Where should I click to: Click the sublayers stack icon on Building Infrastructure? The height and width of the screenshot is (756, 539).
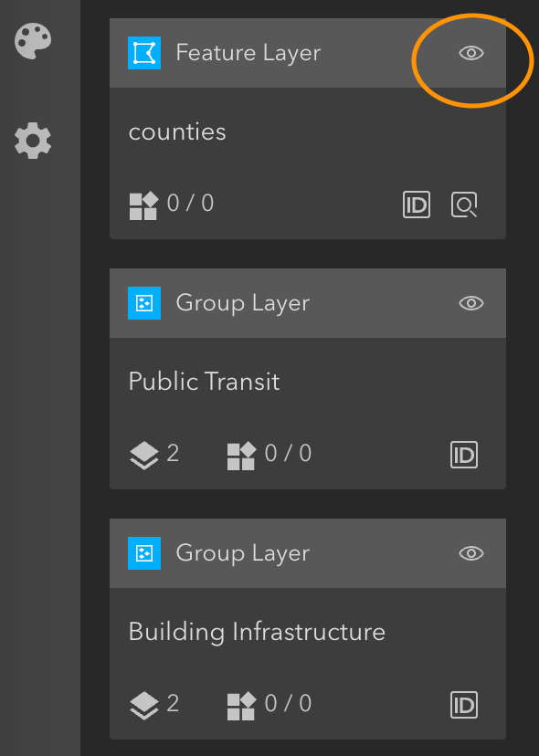(144, 706)
